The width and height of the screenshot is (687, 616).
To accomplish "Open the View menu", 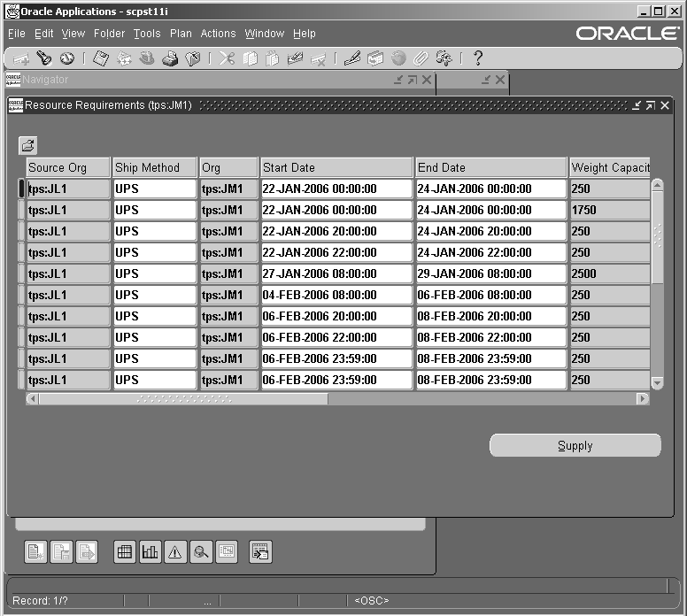I will point(73,34).
